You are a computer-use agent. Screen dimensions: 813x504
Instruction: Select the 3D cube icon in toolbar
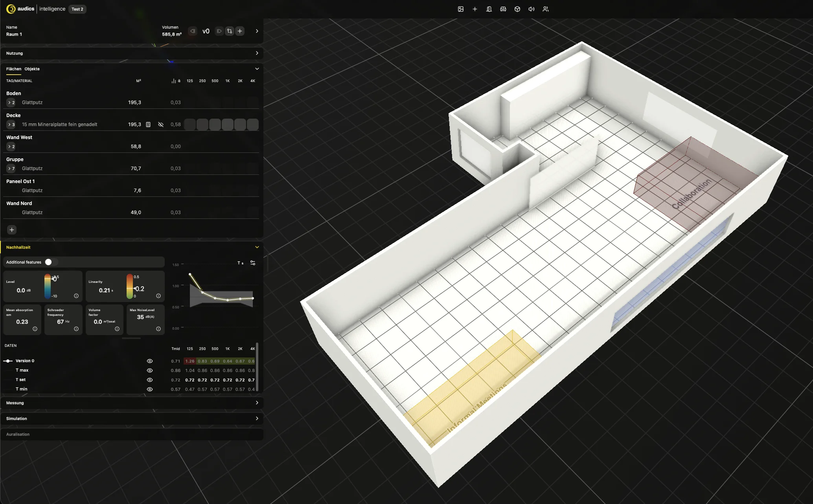click(517, 9)
